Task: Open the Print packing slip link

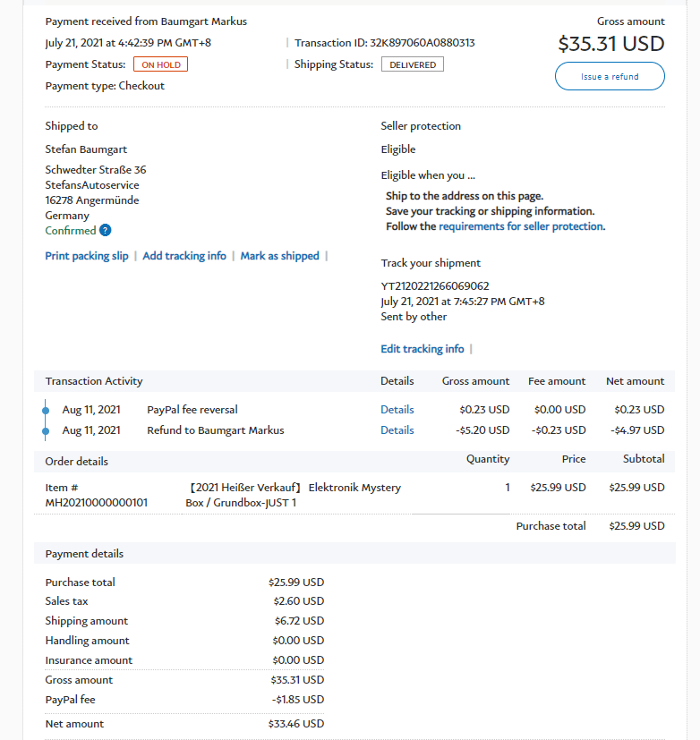Action: click(87, 256)
